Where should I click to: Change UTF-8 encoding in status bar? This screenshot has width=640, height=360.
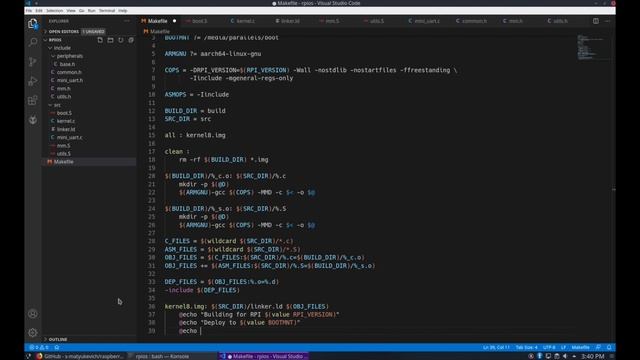(549, 347)
